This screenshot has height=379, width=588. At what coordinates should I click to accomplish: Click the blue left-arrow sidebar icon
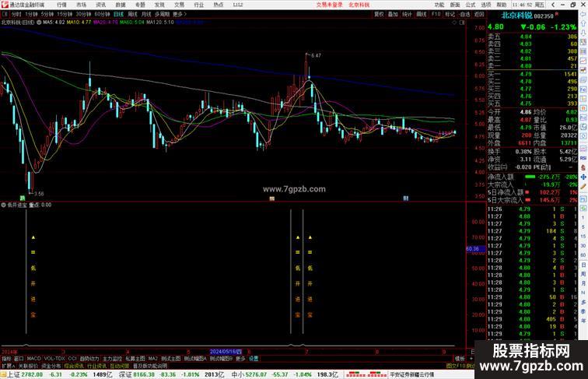click(x=583, y=14)
